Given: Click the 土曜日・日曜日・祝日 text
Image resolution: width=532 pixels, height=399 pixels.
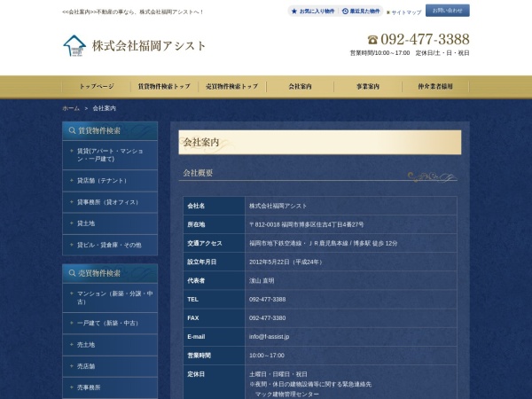Looking at the screenshot, I should [278, 374].
